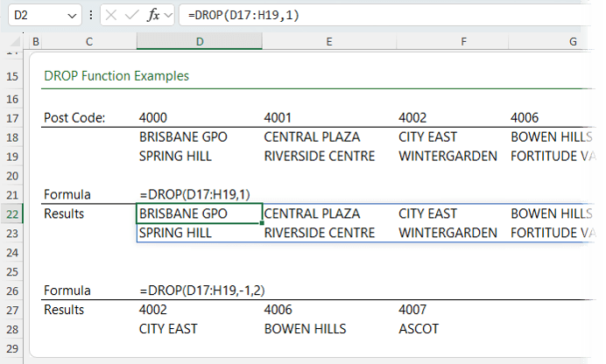The image size is (606, 364).
Task: Expand the fx function dropdown arrow
Action: (168, 16)
